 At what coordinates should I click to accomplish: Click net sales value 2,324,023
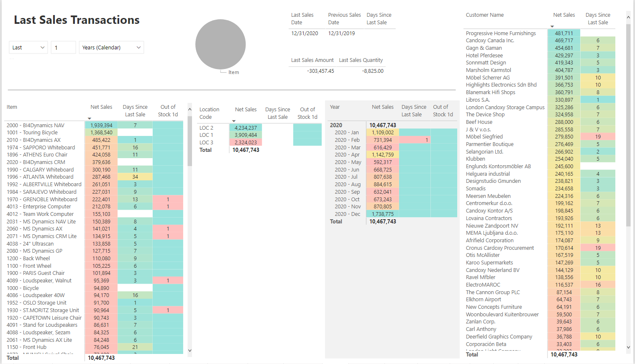point(246,143)
